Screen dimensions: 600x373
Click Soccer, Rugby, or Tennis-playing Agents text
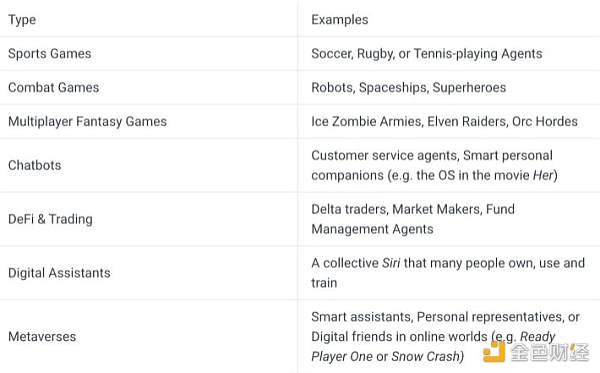click(x=427, y=54)
